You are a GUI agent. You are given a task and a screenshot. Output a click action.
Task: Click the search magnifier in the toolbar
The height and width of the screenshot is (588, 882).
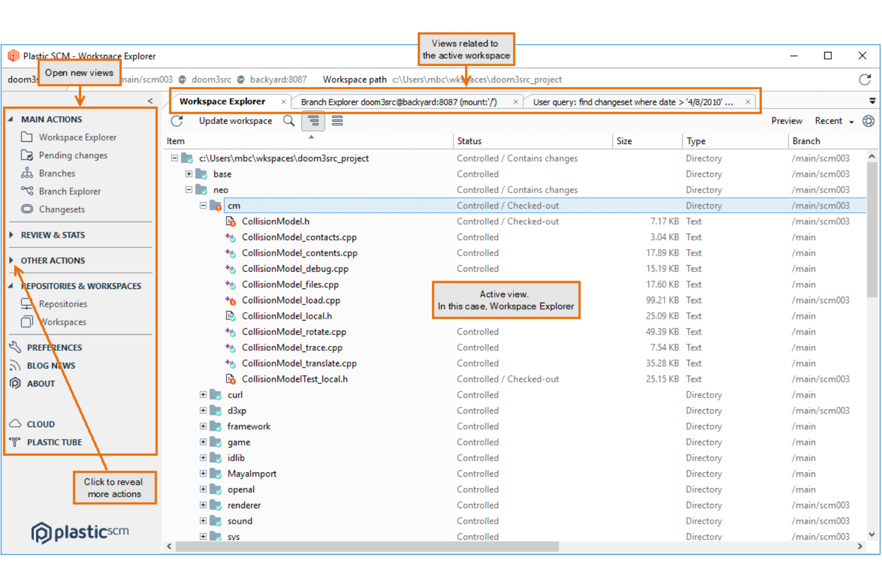[289, 121]
